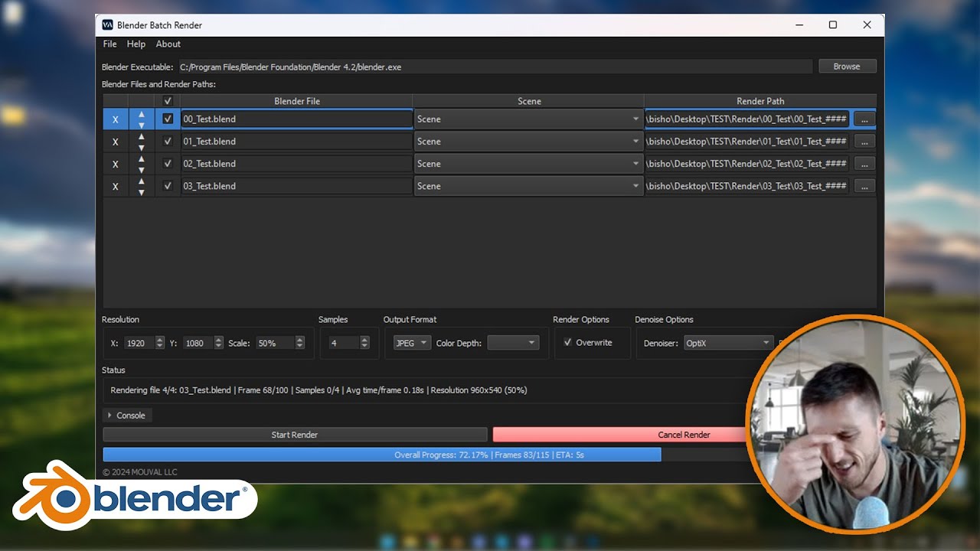
Task: Open render path browser for 01_Test row
Action: [x=864, y=142]
